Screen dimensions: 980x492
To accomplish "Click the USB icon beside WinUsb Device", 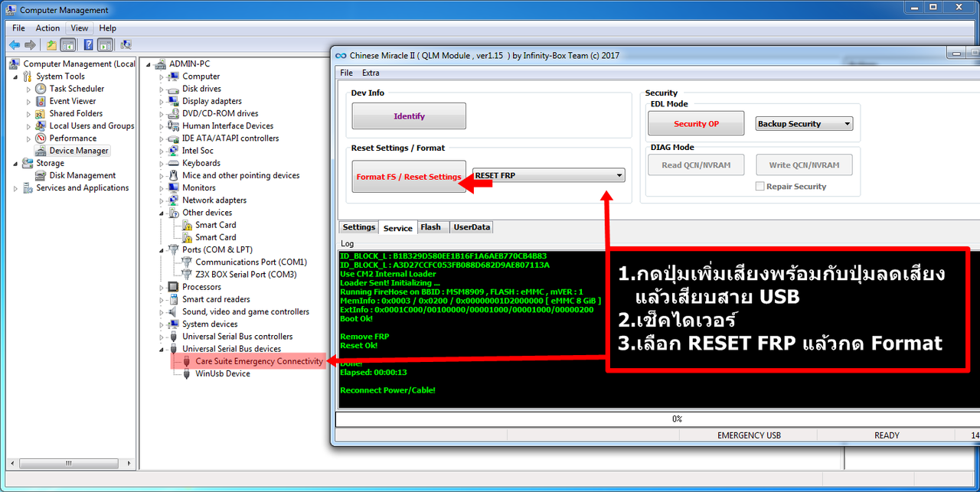I will (x=187, y=373).
